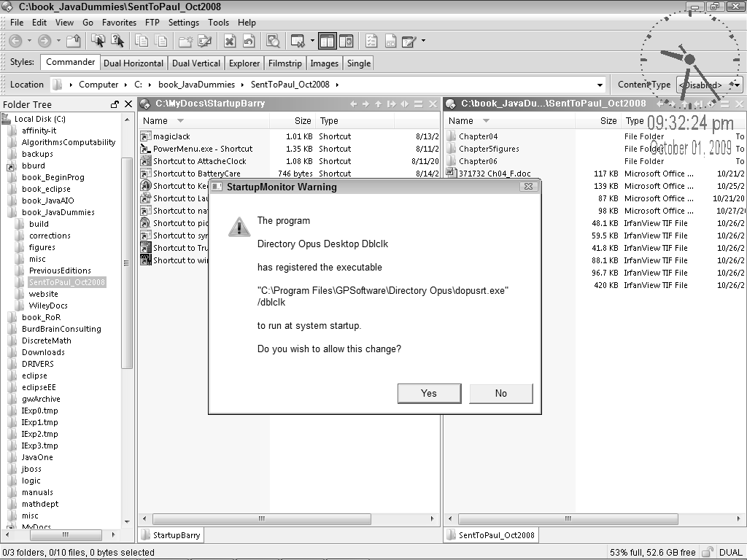Open the Find magnifier tool icon
The height and width of the screenshot is (560, 747).
[273, 42]
